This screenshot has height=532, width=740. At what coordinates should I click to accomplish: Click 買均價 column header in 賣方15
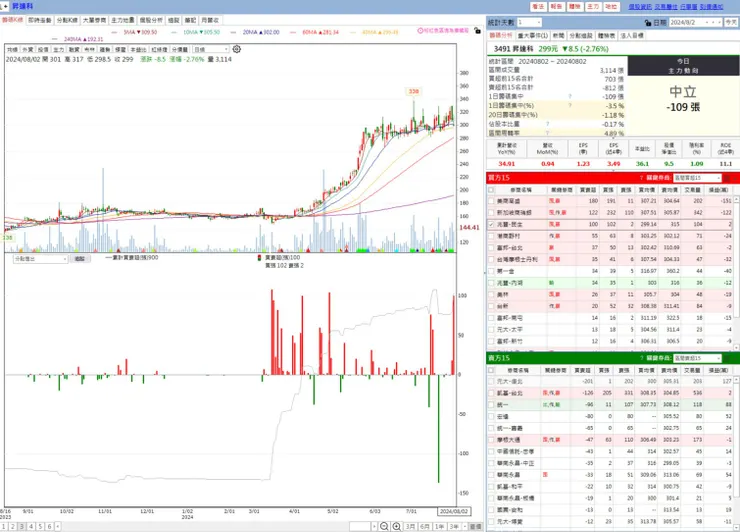tap(646, 371)
